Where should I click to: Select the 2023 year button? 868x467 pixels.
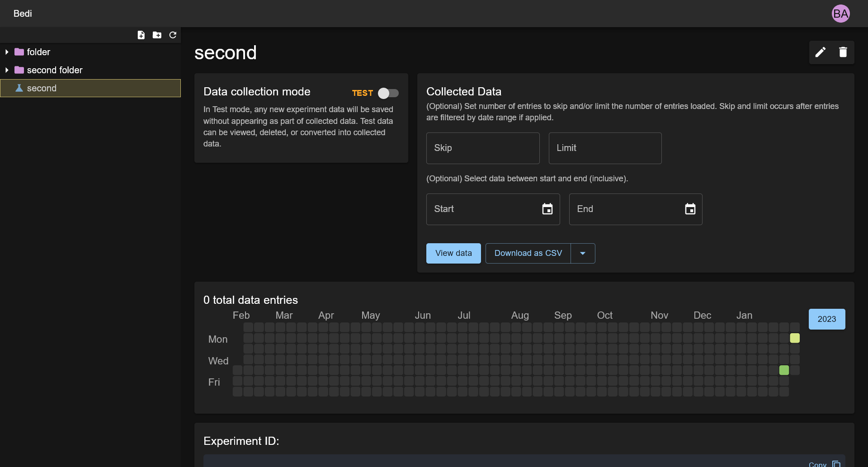coord(826,319)
